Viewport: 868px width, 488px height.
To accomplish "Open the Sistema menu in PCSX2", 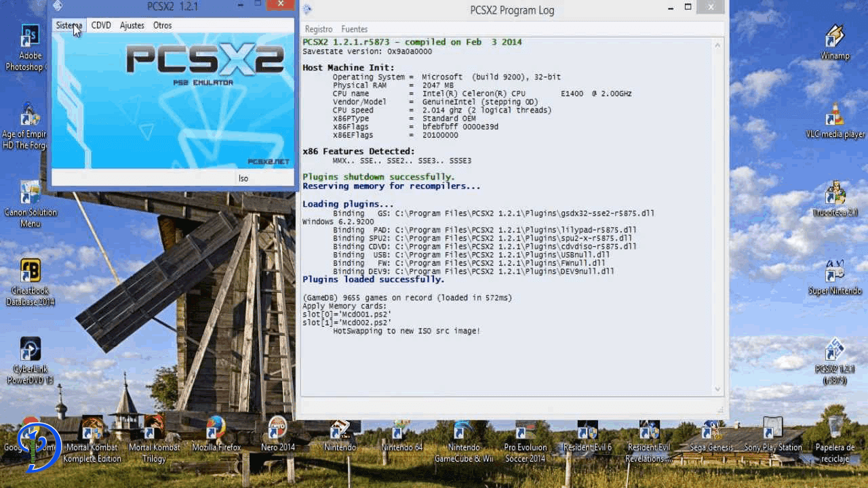I will click(x=69, y=25).
